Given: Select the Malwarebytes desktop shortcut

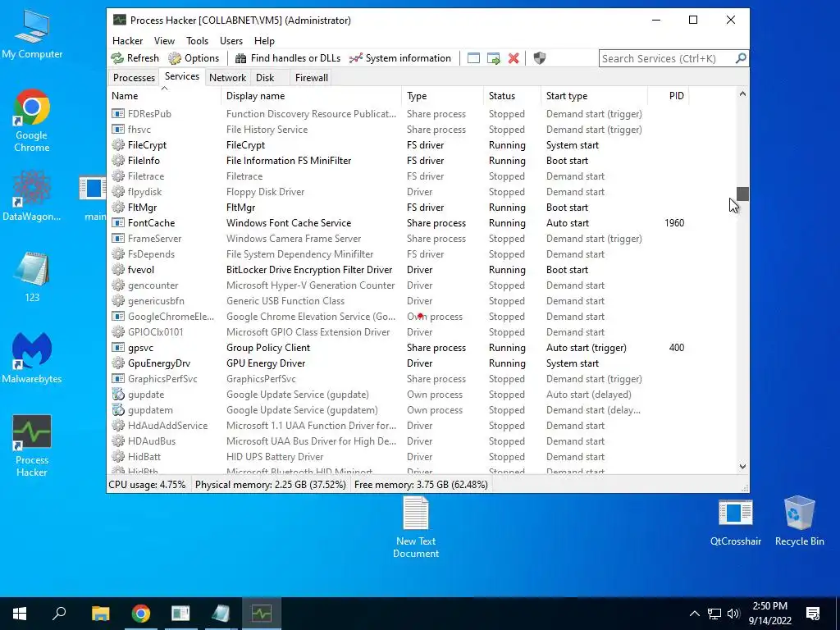Looking at the screenshot, I should (x=32, y=358).
